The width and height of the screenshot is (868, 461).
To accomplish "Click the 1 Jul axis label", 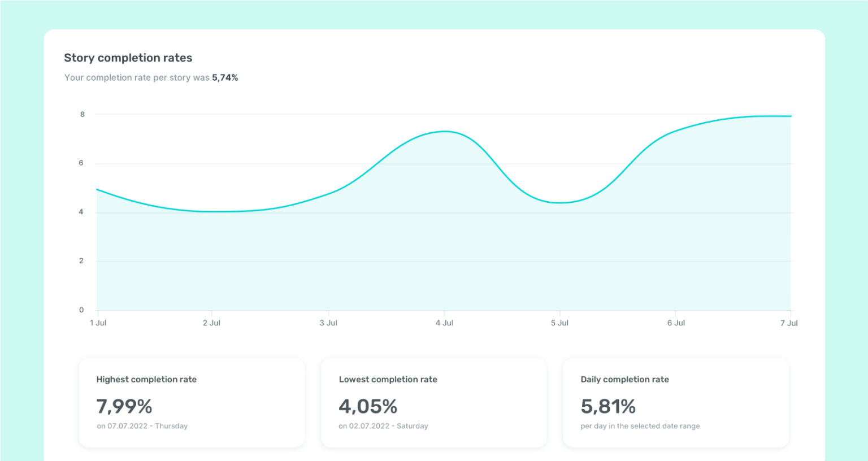I will [x=98, y=323].
